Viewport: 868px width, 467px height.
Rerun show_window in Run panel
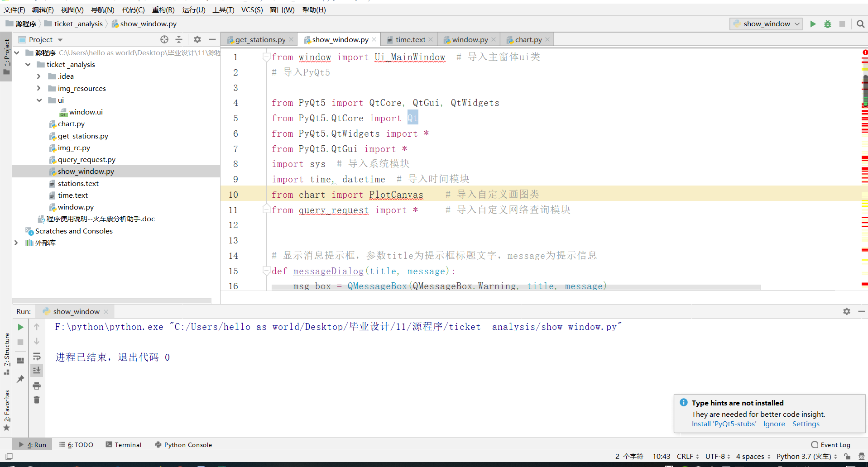tap(20, 327)
